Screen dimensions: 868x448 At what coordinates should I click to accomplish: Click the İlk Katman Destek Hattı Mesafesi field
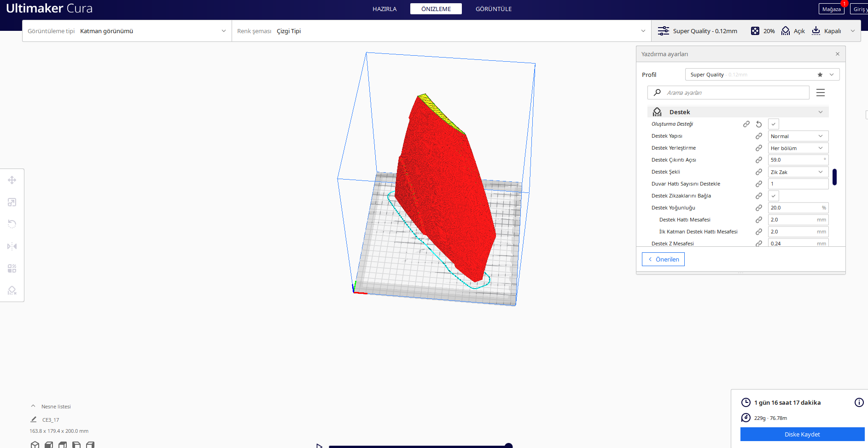coord(798,232)
